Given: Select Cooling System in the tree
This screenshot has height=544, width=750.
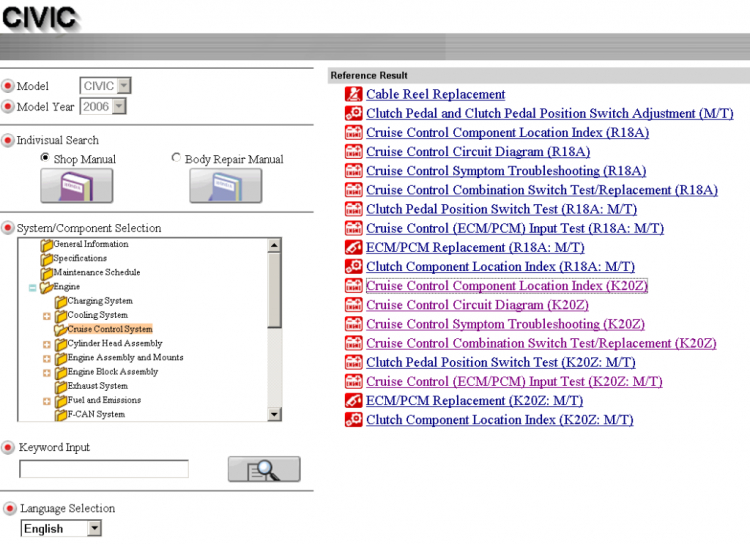Looking at the screenshot, I should (98, 315).
